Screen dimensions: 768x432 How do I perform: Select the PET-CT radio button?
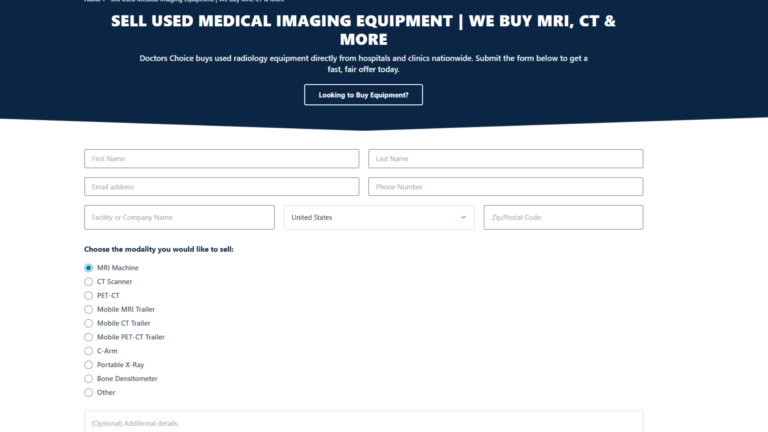click(x=88, y=295)
